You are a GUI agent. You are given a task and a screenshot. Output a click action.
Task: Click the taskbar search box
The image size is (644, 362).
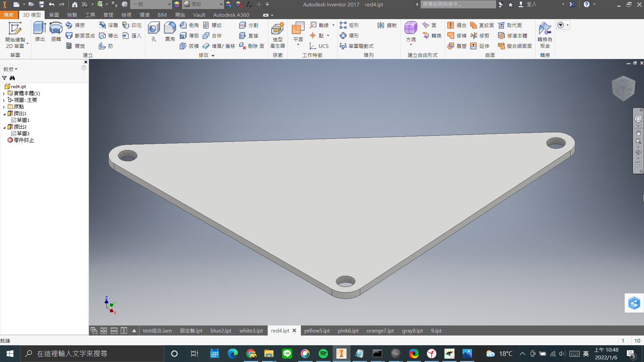pos(92,354)
